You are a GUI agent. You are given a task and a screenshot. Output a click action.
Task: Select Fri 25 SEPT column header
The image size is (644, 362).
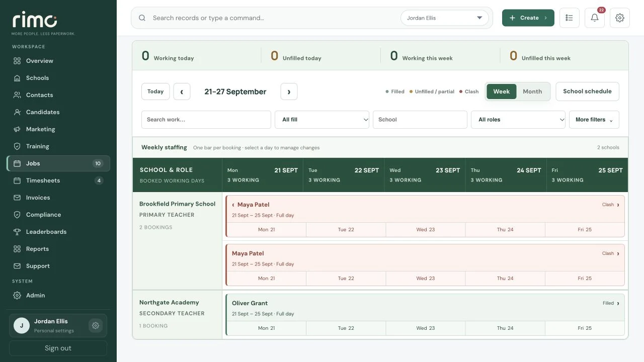click(587, 175)
